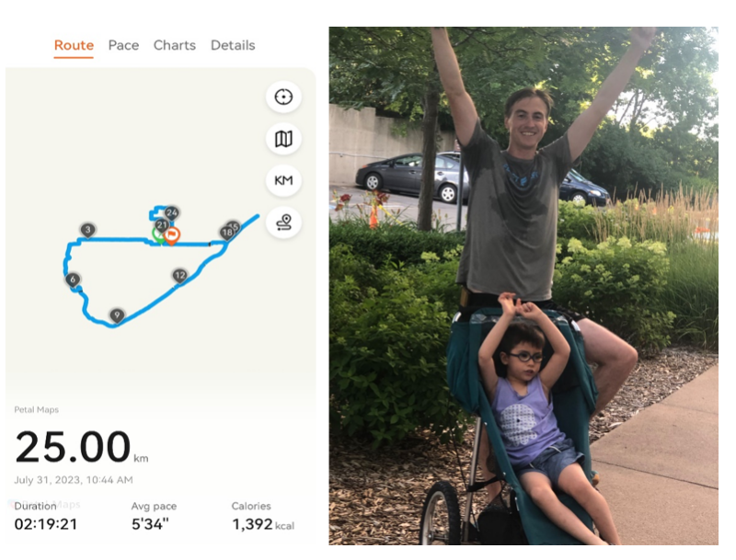Select the 24 km marker pin
The width and height of the screenshot is (736, 560).
[x=171, y=213]
